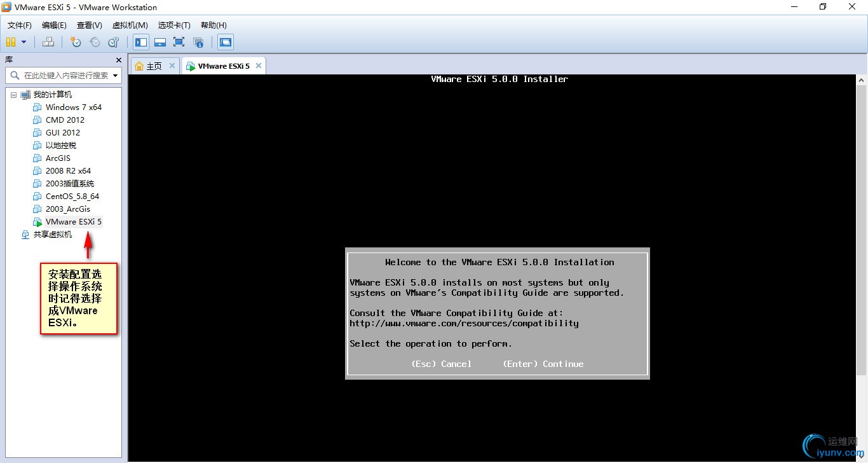This screenshot has height=463, width=868.
Task: Click the Welcome to VMware ESXi heading
Action: pyautogui.click(x=499, y=262)
